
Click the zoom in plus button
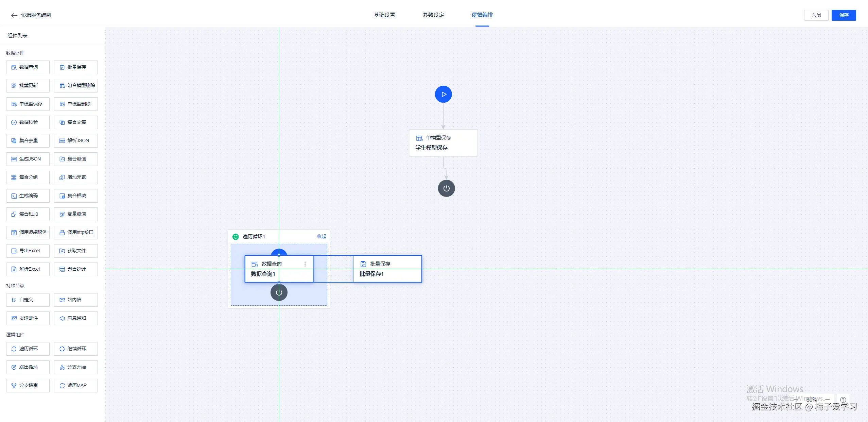pos(796,400)
